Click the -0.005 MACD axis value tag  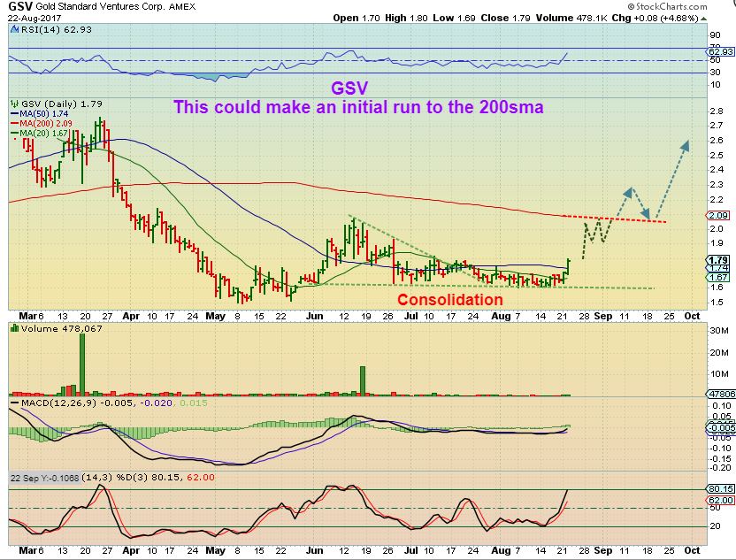pyautogui.click(x=722, y=427)
